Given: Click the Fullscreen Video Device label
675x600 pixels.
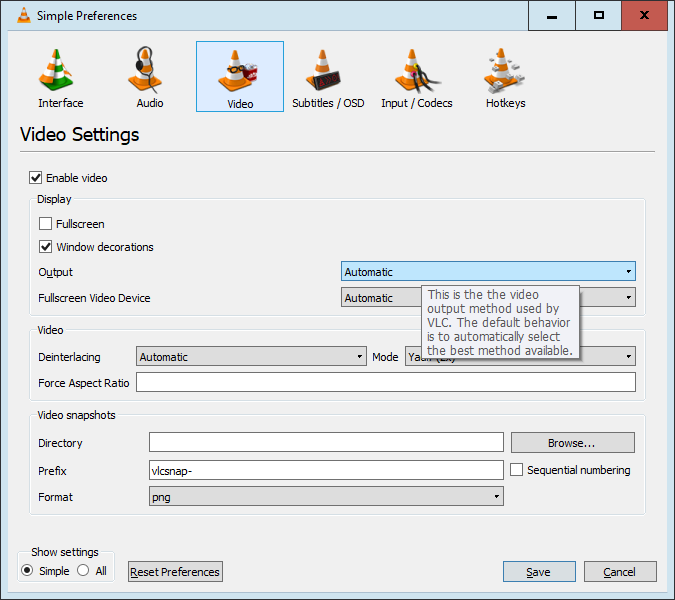Looking at the screenshot, I should (94, 298).
